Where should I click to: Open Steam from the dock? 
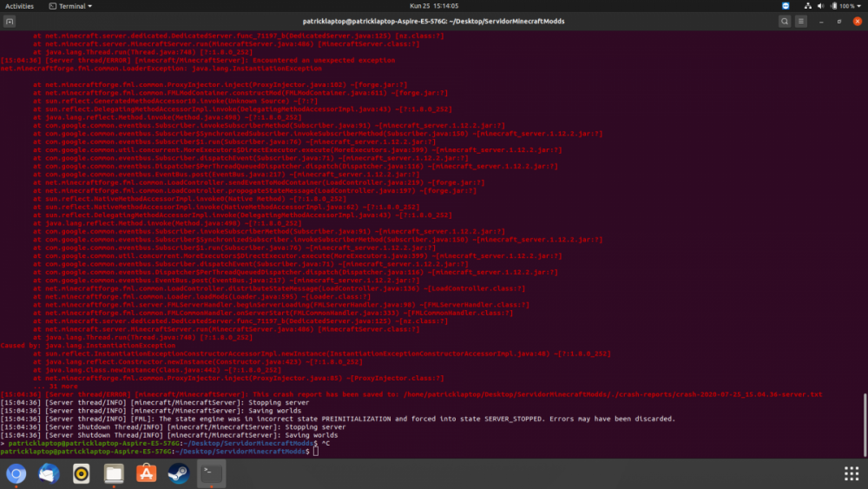(x=179, y=473)
